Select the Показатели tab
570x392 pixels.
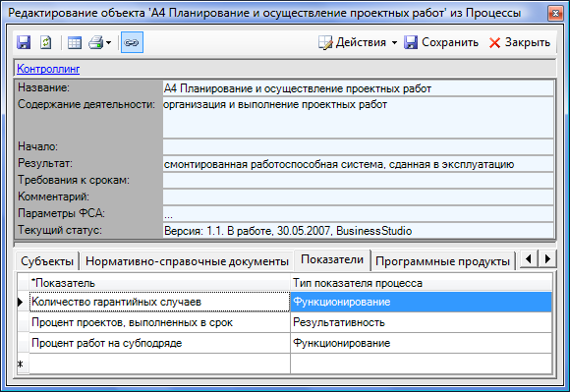332,259
